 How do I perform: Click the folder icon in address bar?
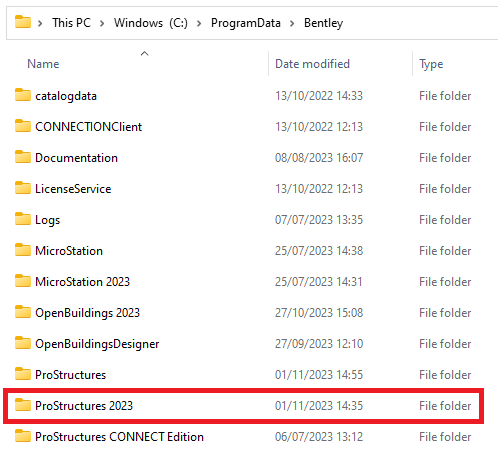pos(23,22)
